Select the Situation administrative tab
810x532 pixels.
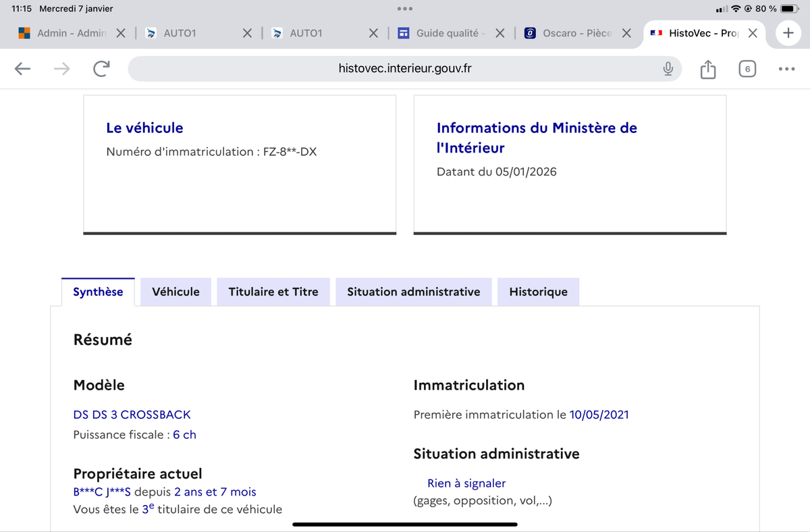413,292
